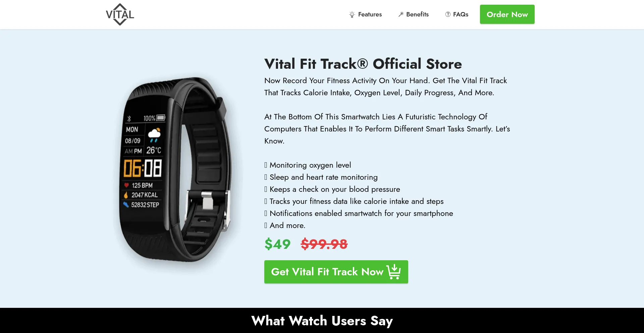
Task: Click the Keeps a check on blood pressure item
Action: tap(332, 189)
